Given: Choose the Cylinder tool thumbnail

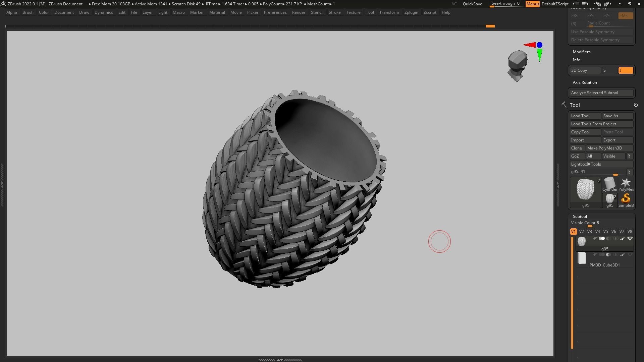Looking at the screenshot, I should tap(609, 184).
